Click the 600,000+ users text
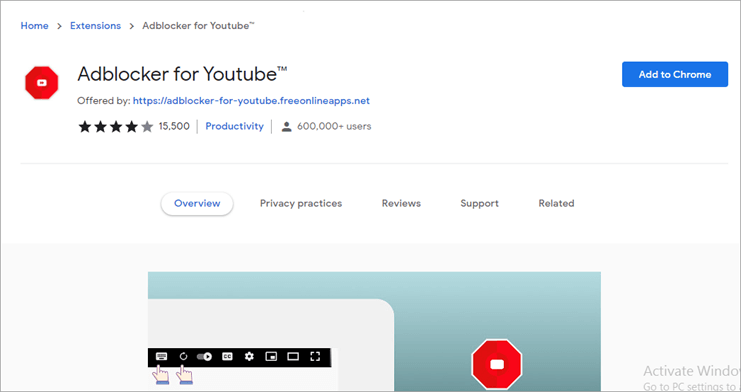Viewport: 741px width, 392px height. (334, 126)
